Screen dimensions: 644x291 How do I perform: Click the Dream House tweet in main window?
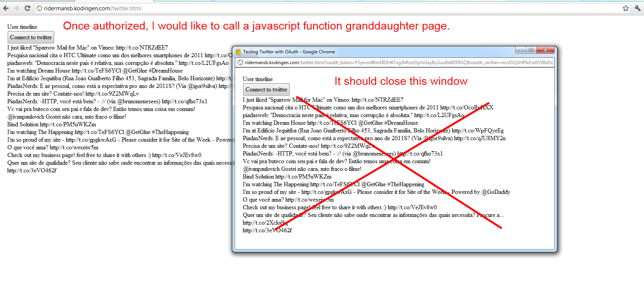pos(95,71)
